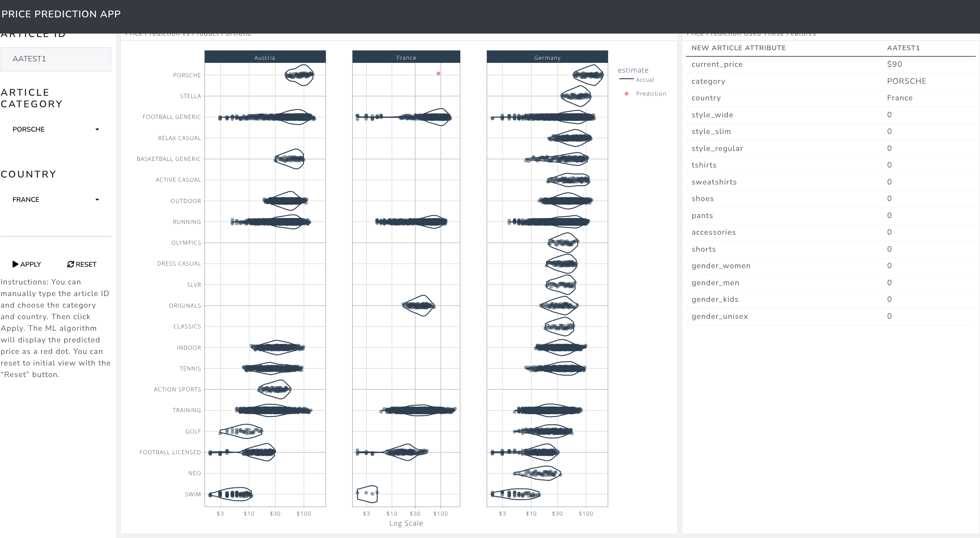Click the Austria facet header

[265, 58]
